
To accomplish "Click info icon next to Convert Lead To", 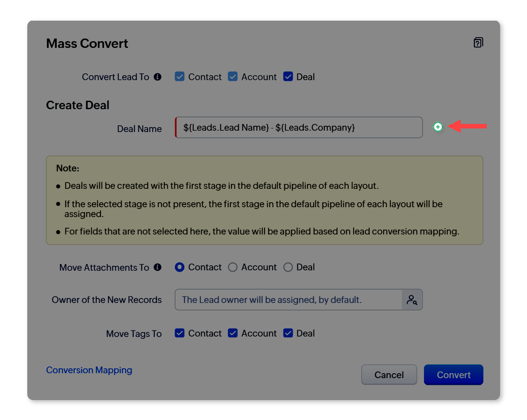I will [x=158, y=77].
